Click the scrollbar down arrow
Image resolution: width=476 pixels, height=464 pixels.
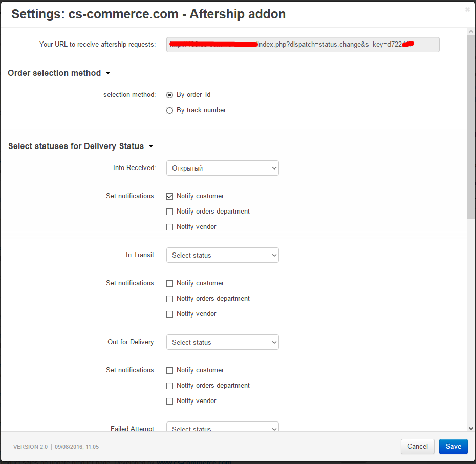point(471,429)
